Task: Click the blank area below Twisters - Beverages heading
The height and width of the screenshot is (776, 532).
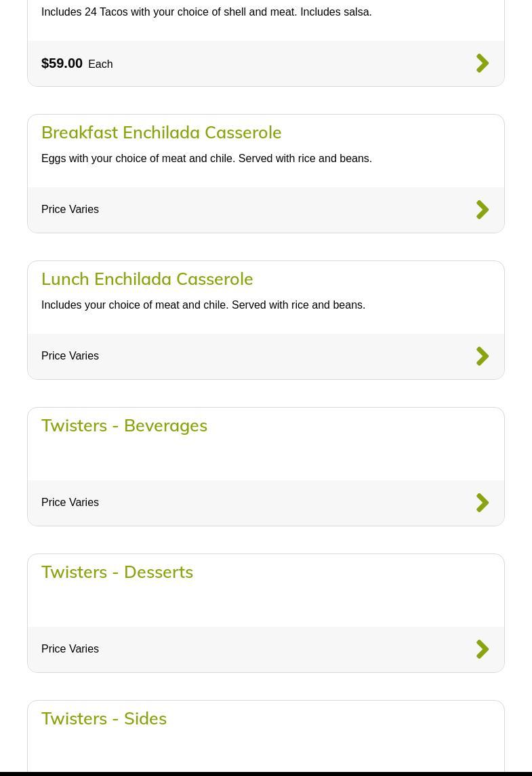Action: tap(266, 458)
